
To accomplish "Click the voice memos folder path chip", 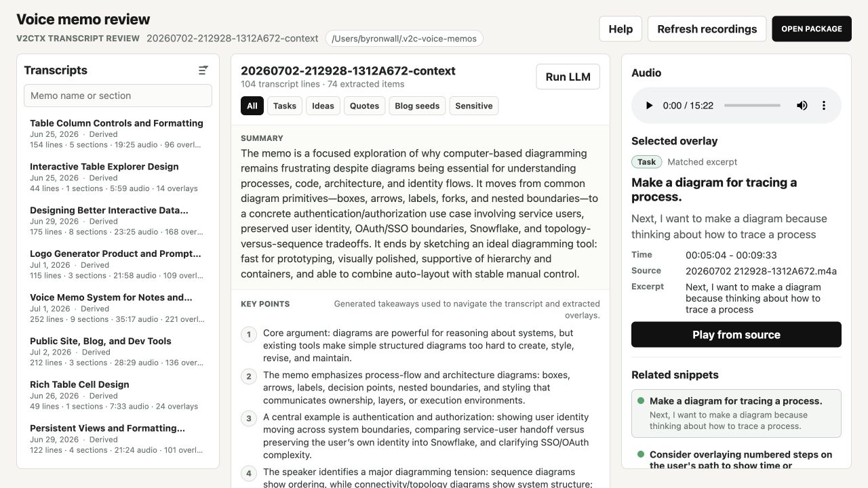I will click(x=404, y=39).
